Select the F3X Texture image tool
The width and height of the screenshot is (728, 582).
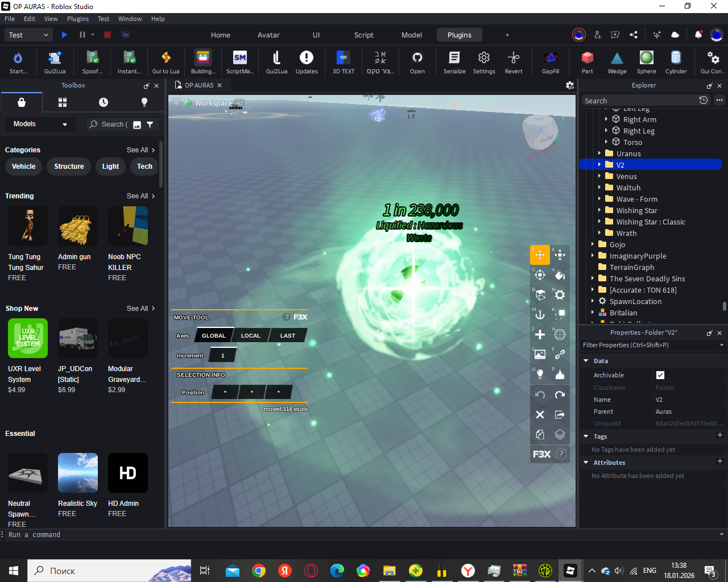pos(540,354)
